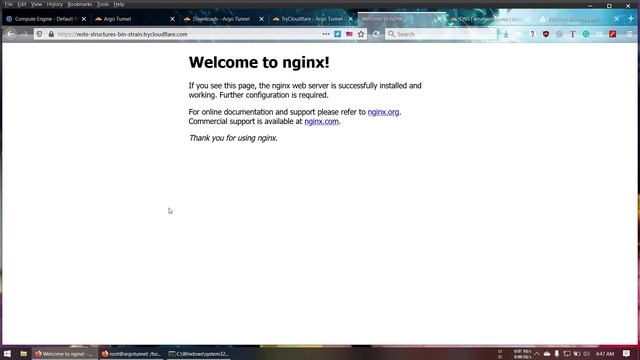Show hidden system tray icons
Screen dimensions: 640x360
[x=537, y=353]
